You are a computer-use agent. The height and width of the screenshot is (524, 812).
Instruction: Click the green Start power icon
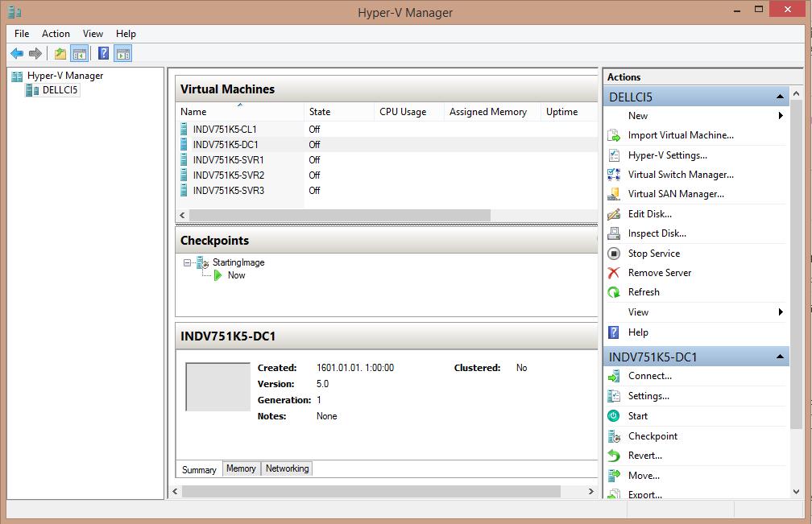coord(614,416)
